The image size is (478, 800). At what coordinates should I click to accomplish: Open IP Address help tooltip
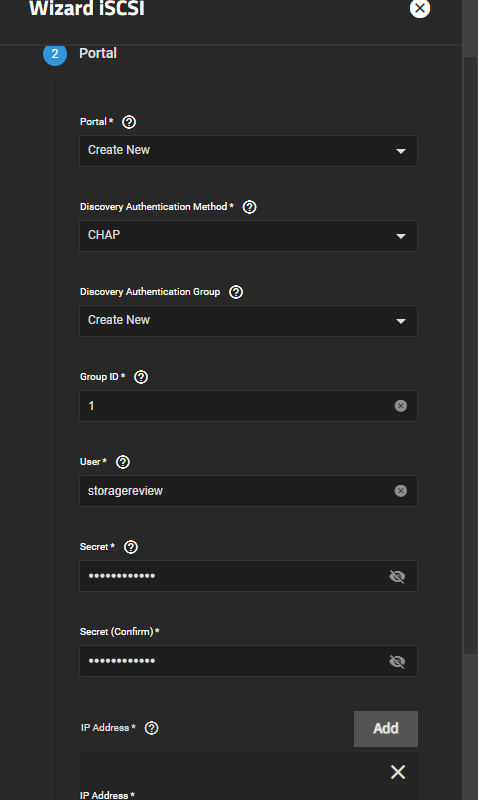point(152,728)
